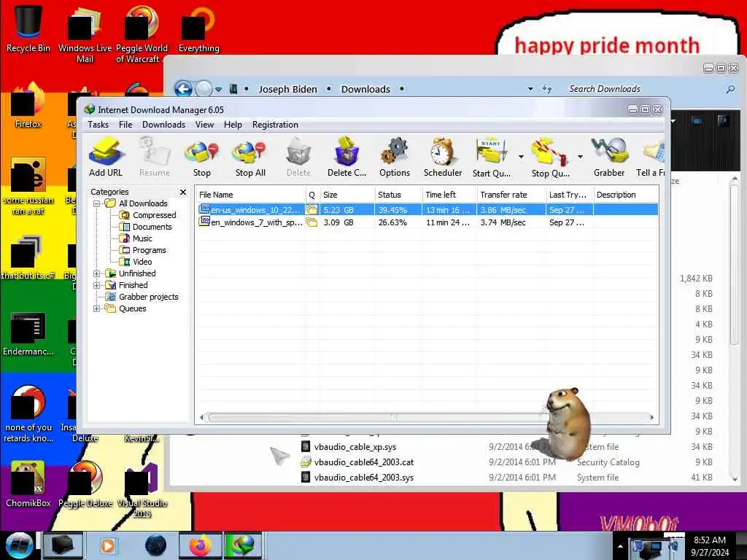Screen dimensions: 747x560
Task: Sort by Size column header
Action: [x=347, y=195]
